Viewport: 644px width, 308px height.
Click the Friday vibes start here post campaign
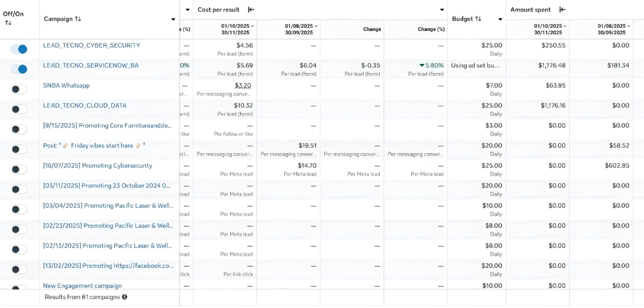pos(94,145)
